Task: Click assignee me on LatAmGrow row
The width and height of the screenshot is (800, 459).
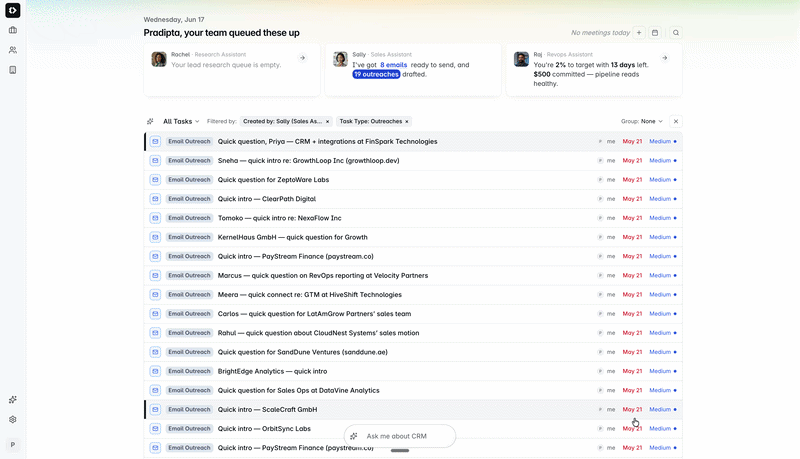Action: [x=607, y=314]
